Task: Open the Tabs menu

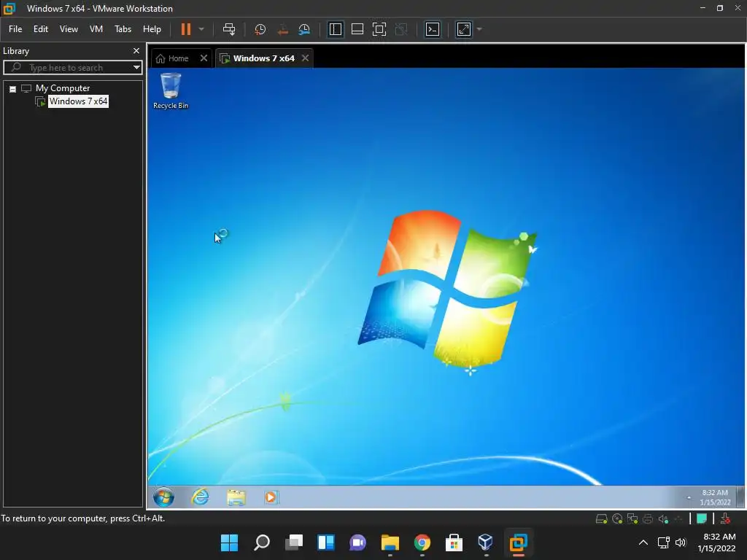Action: click(123, 29)
